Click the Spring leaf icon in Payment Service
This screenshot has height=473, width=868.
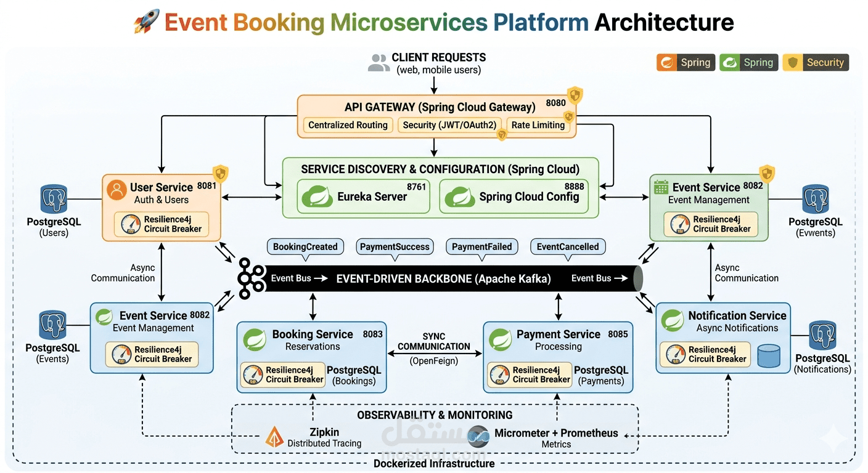[x=500, y=340]
